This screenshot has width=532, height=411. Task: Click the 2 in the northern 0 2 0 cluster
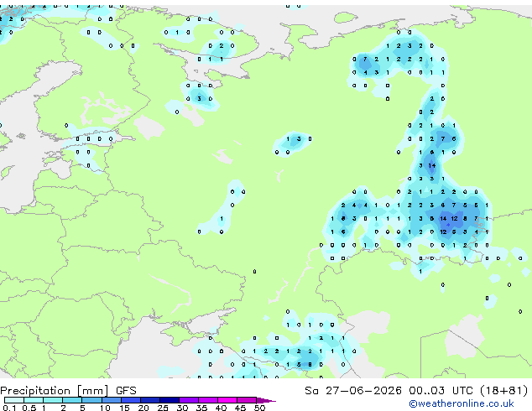point(222,46)
